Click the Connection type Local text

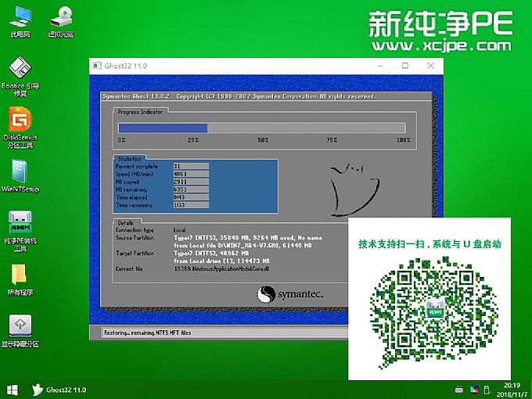[x=179, y=230]
